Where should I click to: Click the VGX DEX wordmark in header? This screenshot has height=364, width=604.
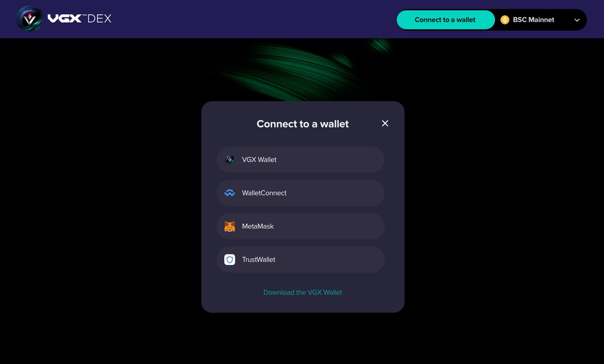pos(80,19)
